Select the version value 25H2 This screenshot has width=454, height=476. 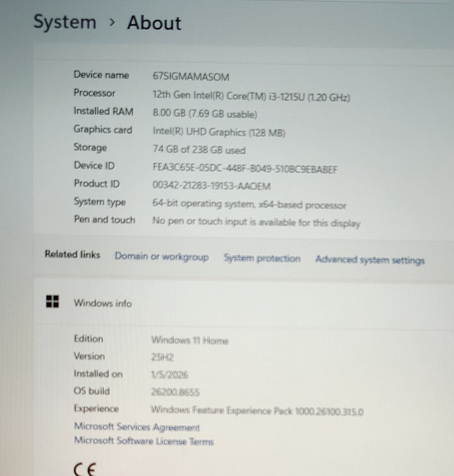[162, 357]
